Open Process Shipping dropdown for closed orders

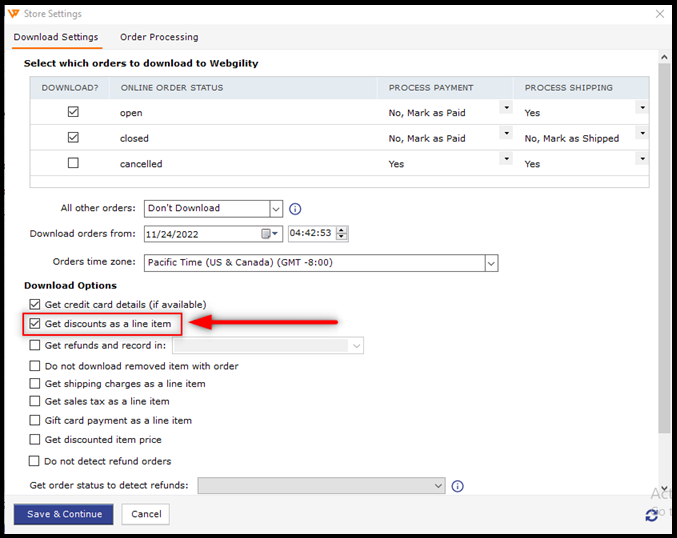coord(641,134)
